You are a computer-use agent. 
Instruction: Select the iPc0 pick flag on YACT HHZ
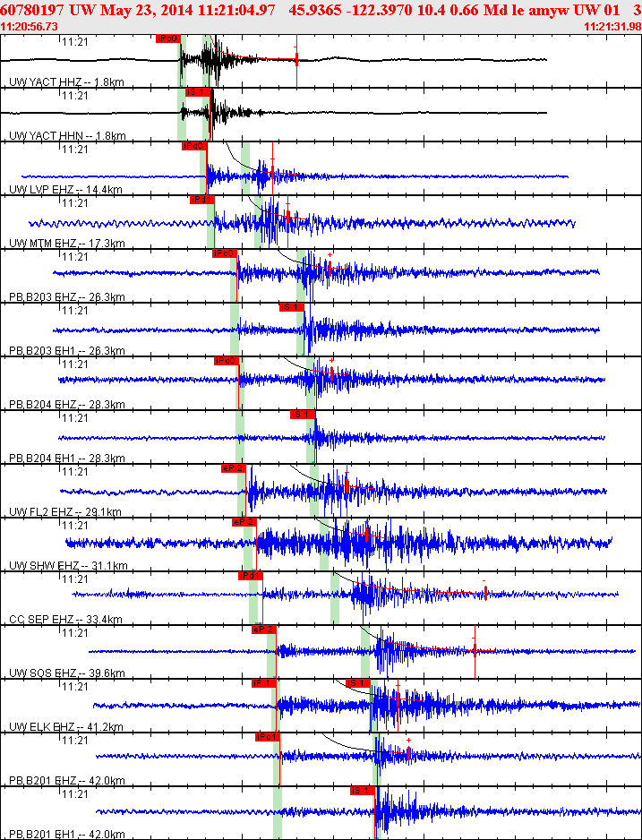click(167, 38)
